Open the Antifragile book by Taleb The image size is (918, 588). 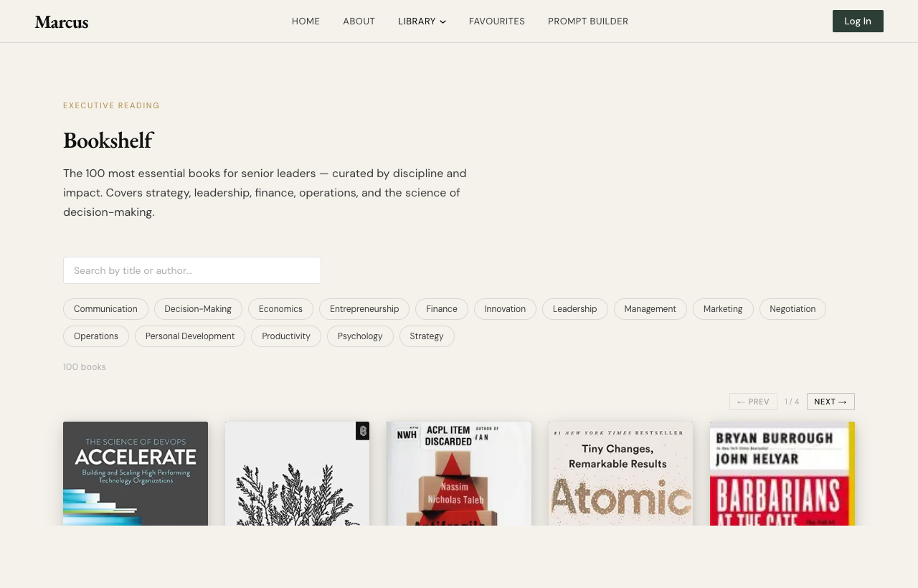(459, 473)
